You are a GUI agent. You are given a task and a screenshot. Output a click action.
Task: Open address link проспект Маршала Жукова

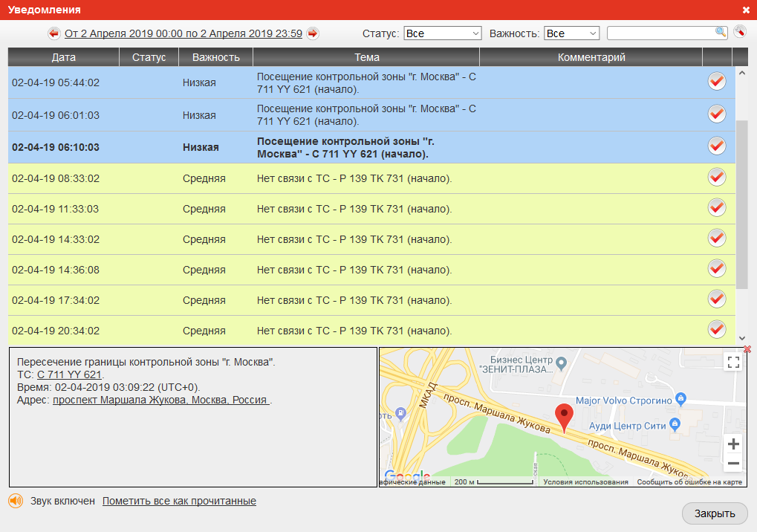coord(160,400)
